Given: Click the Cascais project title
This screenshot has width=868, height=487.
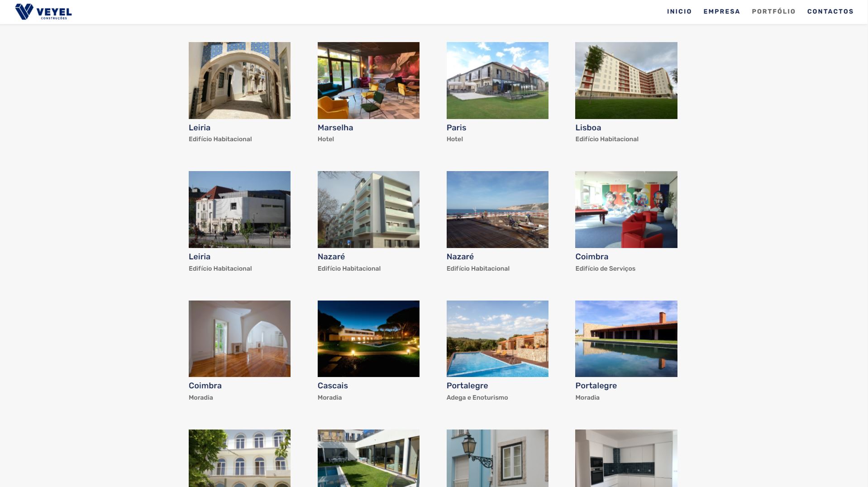Looking at the screenshot, I should 333,386.
